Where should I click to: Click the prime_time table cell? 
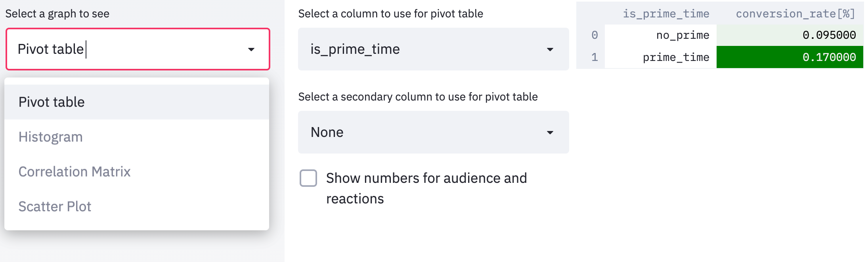661,57
